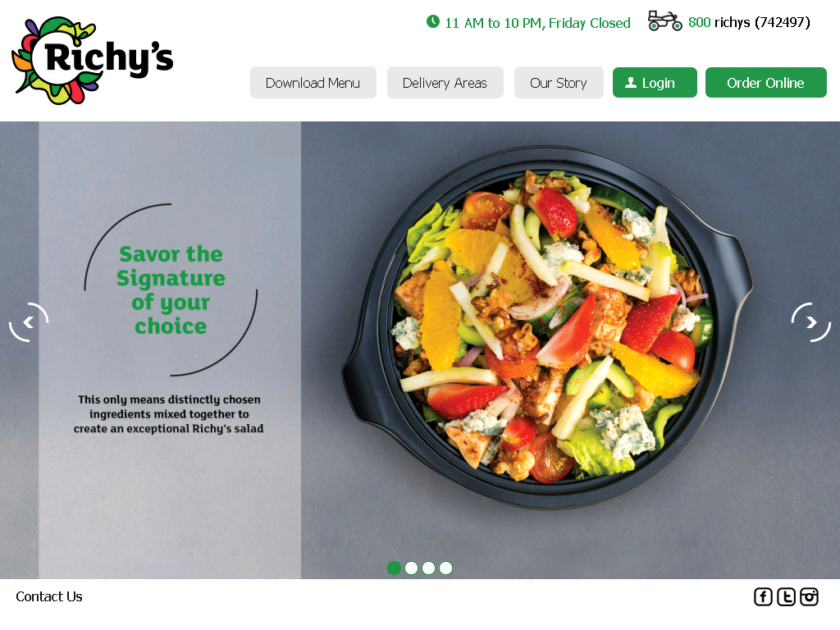Select the first carousel dot
Screen dimensions: 840x630
395,568
